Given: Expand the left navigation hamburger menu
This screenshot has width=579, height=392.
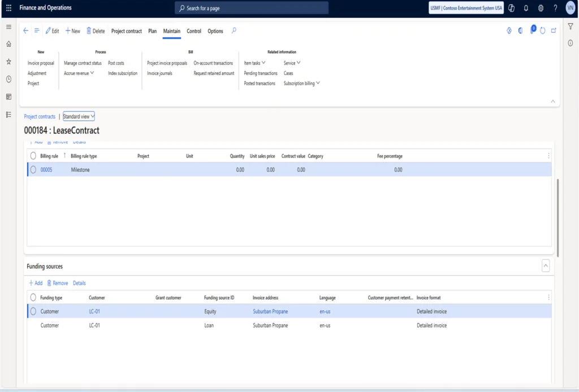Looking at the screenshot, I should 8,27.
